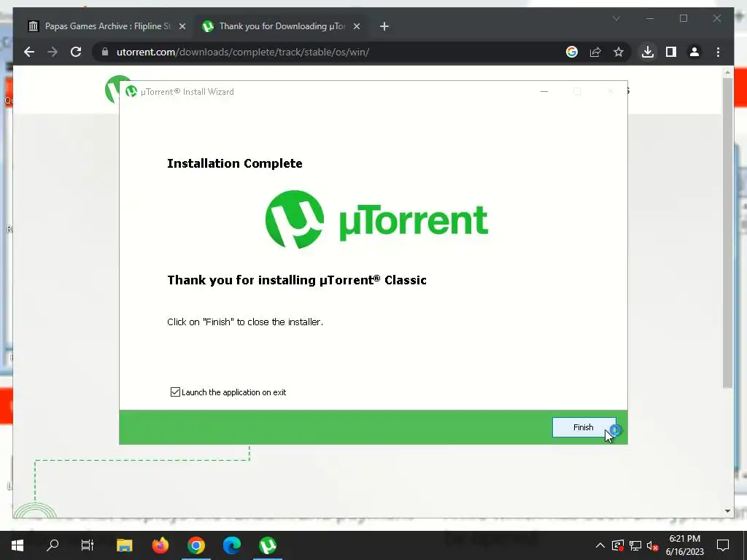
Task: Click the utorrent.com address bar
Action: [333, 52]
